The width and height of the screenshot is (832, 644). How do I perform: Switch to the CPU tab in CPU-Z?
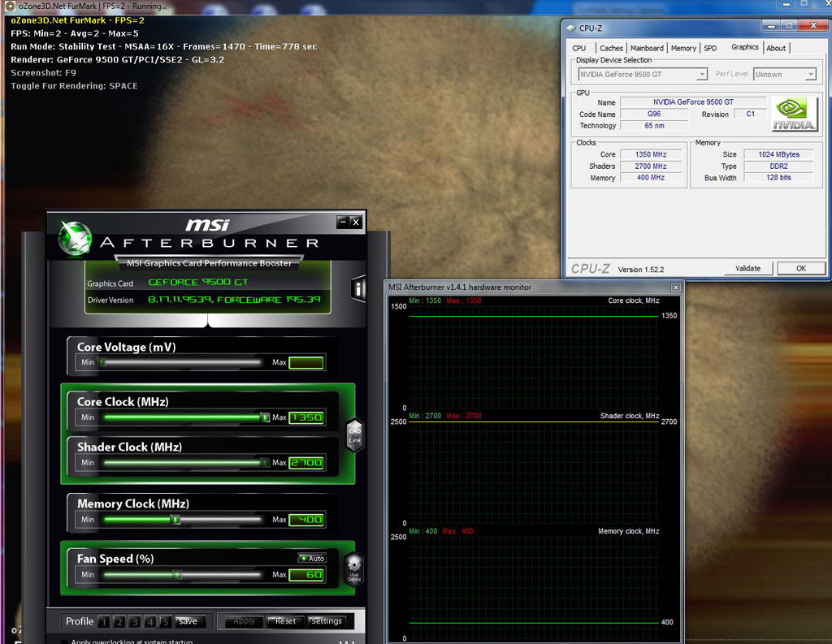pos(578,48)
